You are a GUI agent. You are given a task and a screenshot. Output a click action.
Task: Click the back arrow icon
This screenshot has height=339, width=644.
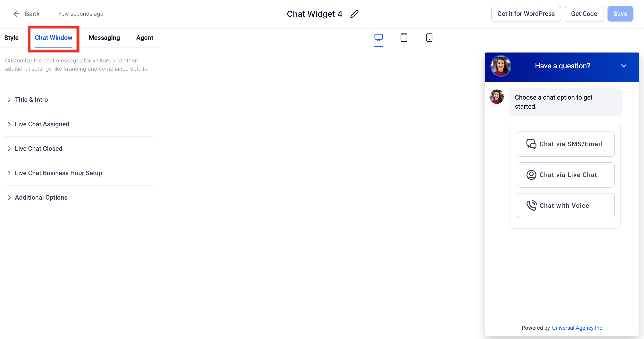click(x=17, y=14)
